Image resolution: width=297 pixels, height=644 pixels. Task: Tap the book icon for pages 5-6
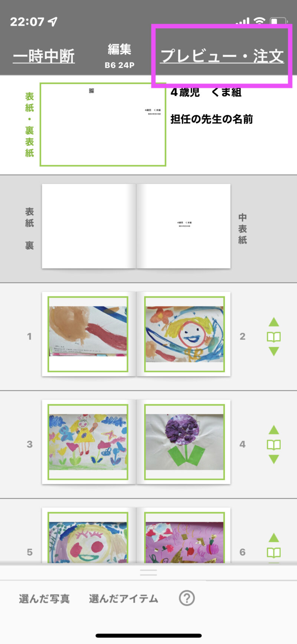pyautogui.click(x=274, y=553)
